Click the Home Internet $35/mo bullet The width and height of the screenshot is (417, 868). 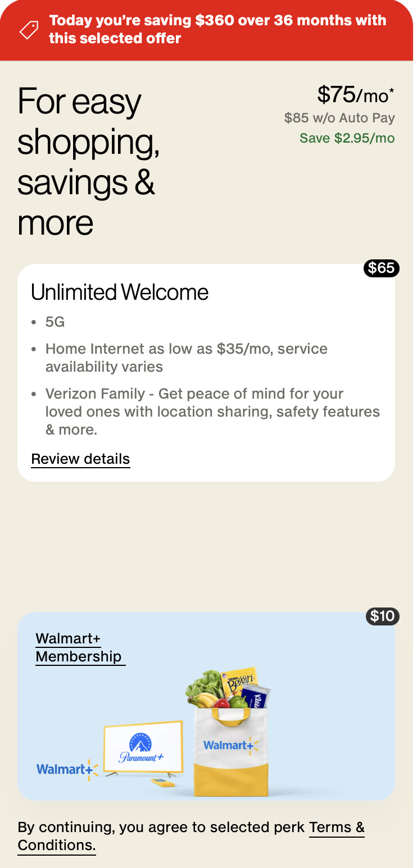tap(187, 358)
